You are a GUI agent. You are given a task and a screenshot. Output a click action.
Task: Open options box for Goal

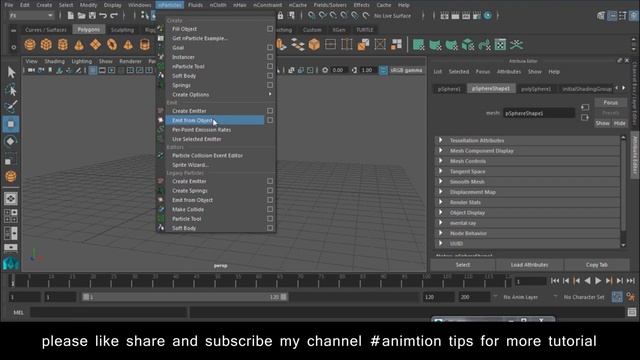coord(270,47)
